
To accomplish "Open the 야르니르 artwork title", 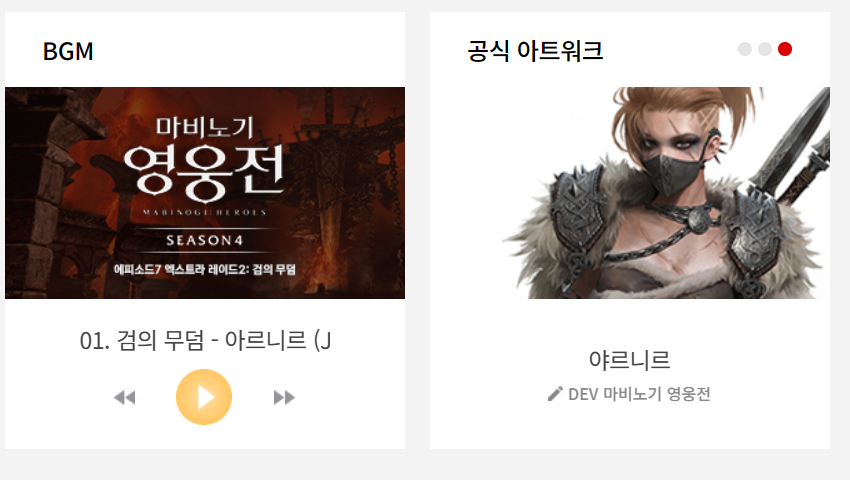I will 629,360.
